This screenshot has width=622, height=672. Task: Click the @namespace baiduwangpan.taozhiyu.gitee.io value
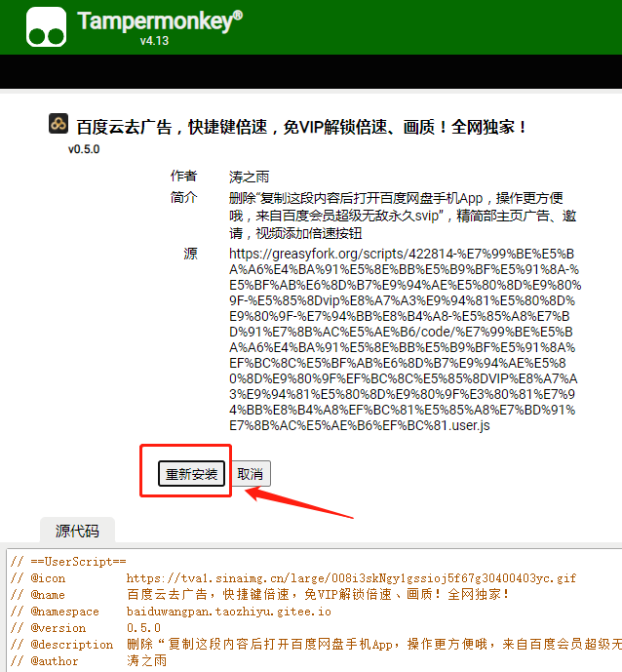point(229,612)
